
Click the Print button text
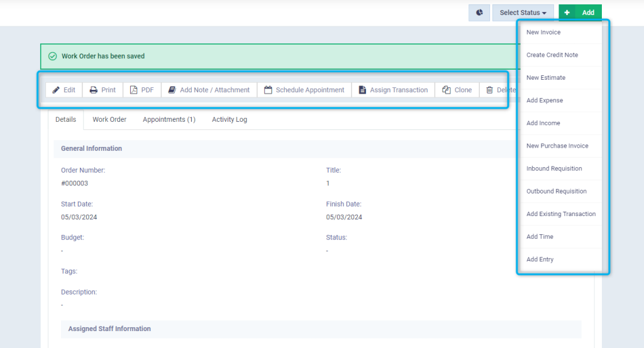tap(108, 90)
